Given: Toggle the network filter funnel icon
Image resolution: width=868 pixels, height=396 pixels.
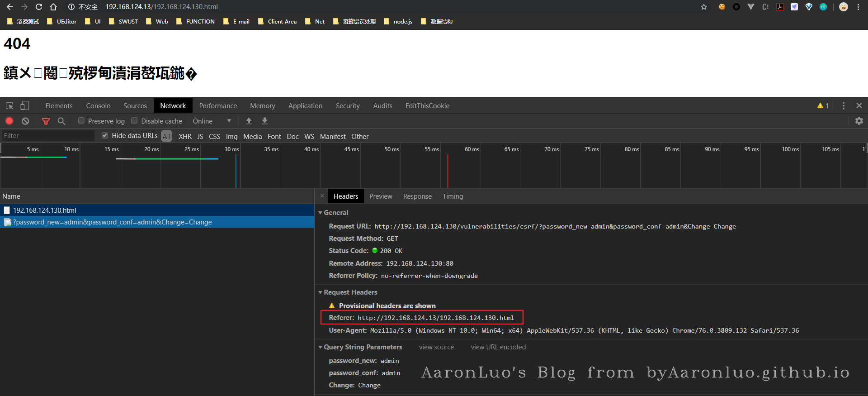Looking at the screenshot, I should 46,121.
